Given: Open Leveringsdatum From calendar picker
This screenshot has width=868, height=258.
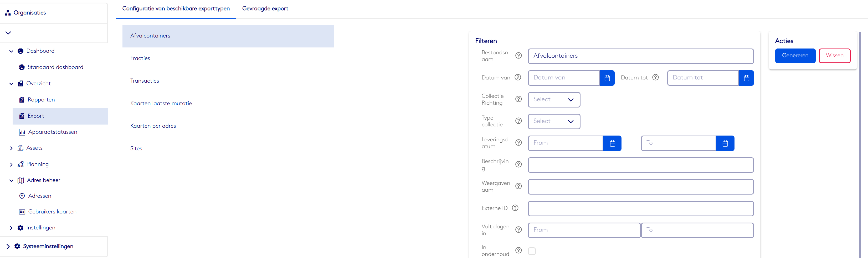Looking at the screenshot, I should click(x=612, y=143).
